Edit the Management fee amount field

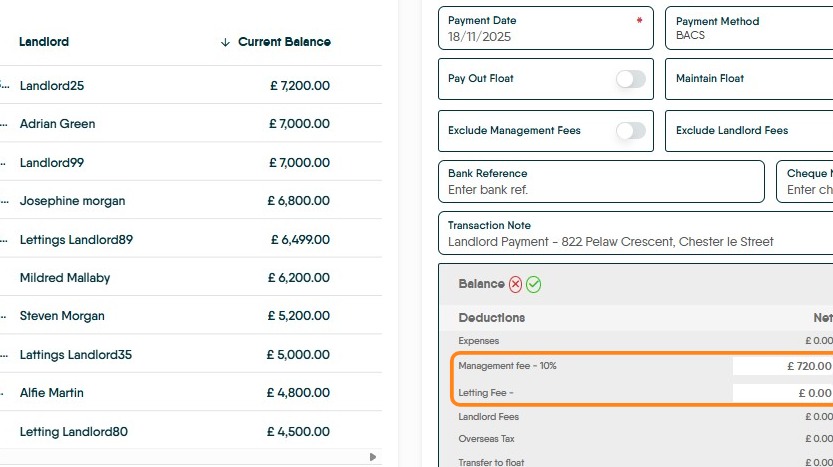pyautogui.click(x=782, y=367)
